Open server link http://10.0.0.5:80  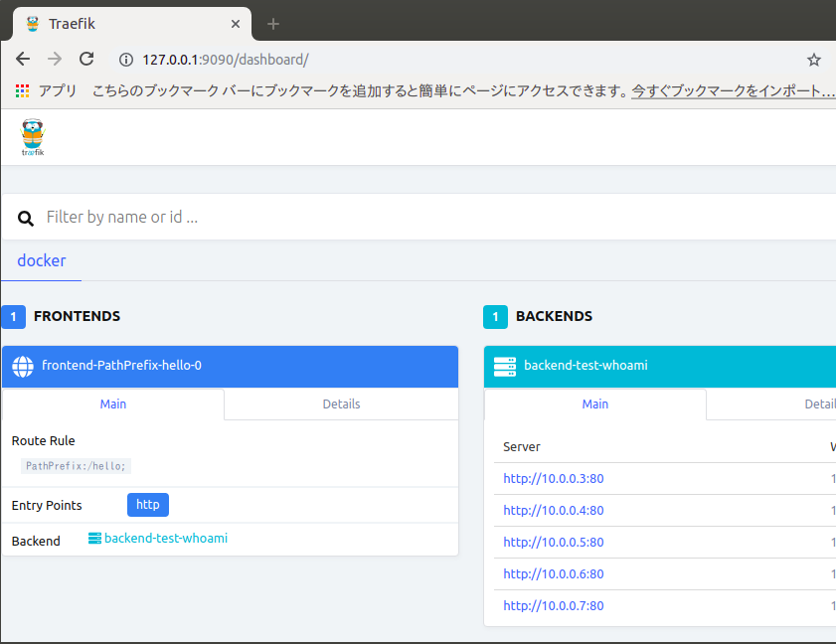[x=554, y=543]
